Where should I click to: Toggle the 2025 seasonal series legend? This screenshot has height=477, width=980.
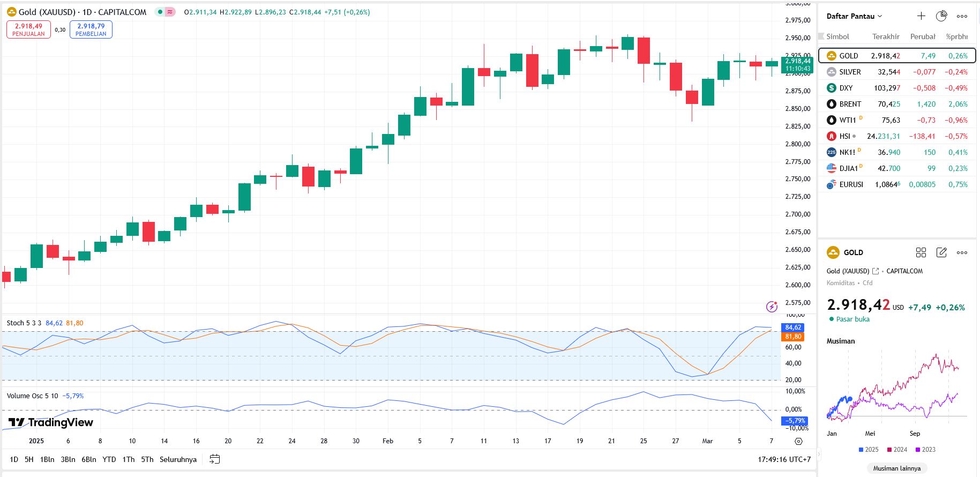click(868, 450)
